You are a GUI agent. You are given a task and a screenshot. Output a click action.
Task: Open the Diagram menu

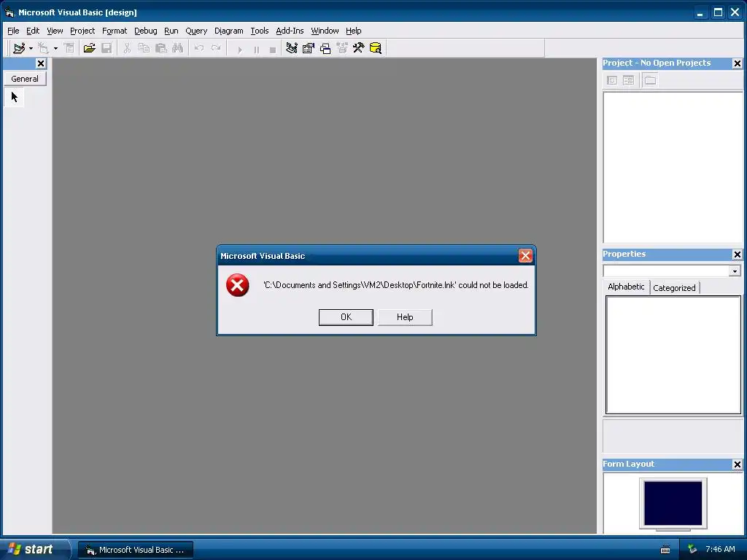228,31
